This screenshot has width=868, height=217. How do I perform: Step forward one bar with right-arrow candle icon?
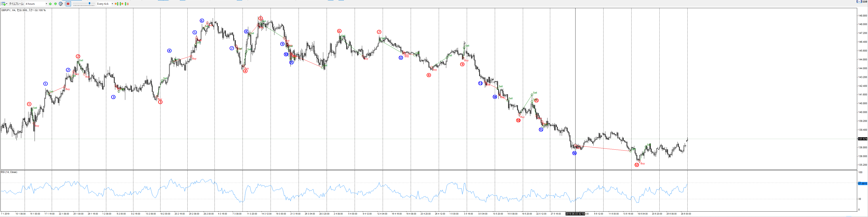coord(122,4)
